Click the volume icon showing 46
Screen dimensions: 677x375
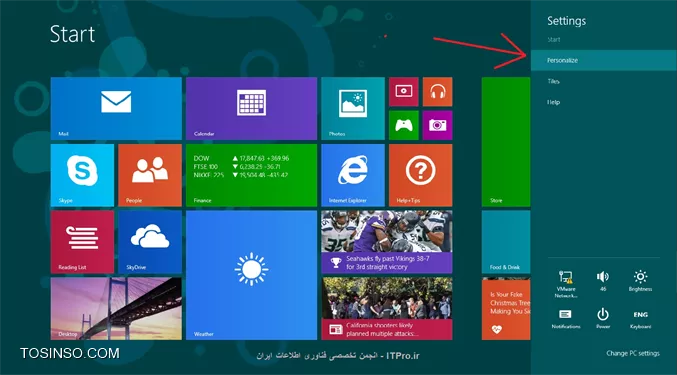(603, 281)
